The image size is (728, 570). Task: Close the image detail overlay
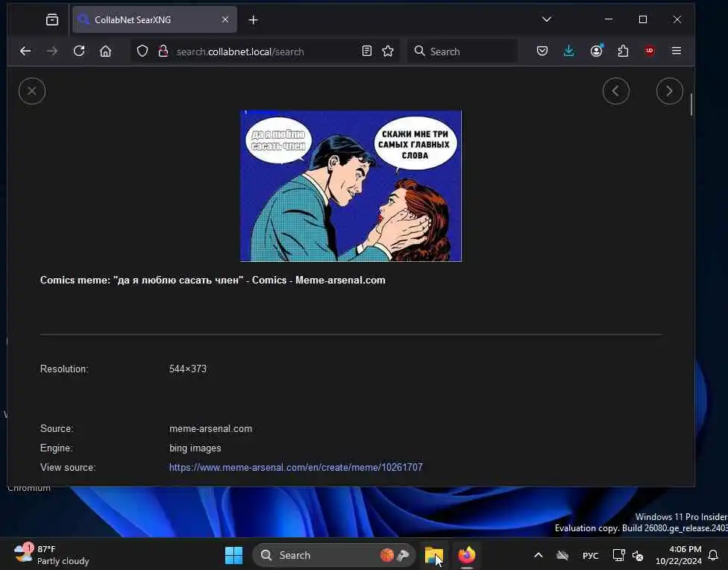32,91
